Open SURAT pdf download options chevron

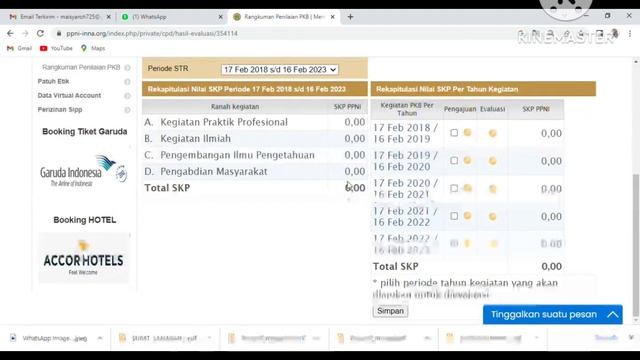[x=209, y=338]
